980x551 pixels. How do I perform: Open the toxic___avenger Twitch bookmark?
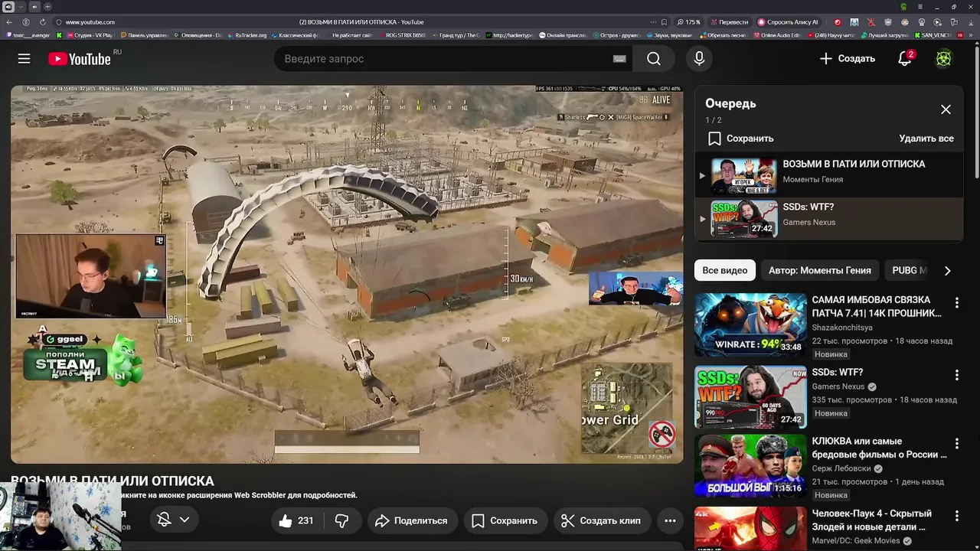click(x=27, y=35)
